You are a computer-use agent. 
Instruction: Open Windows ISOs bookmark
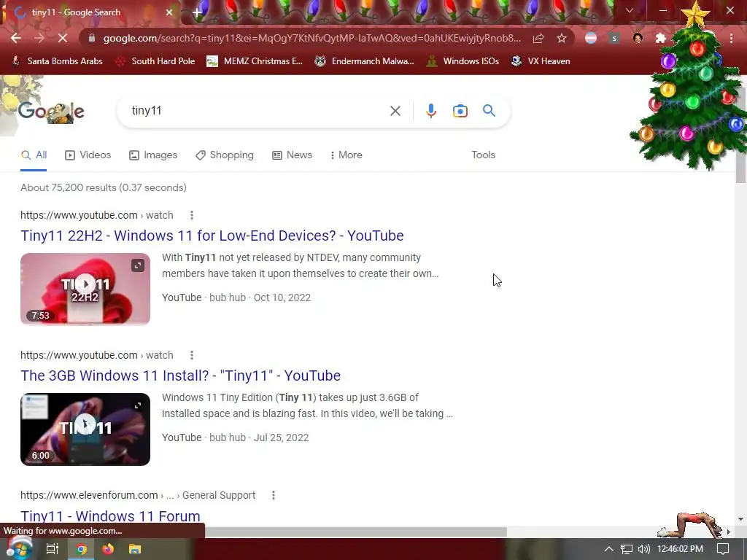pos(462,61)
